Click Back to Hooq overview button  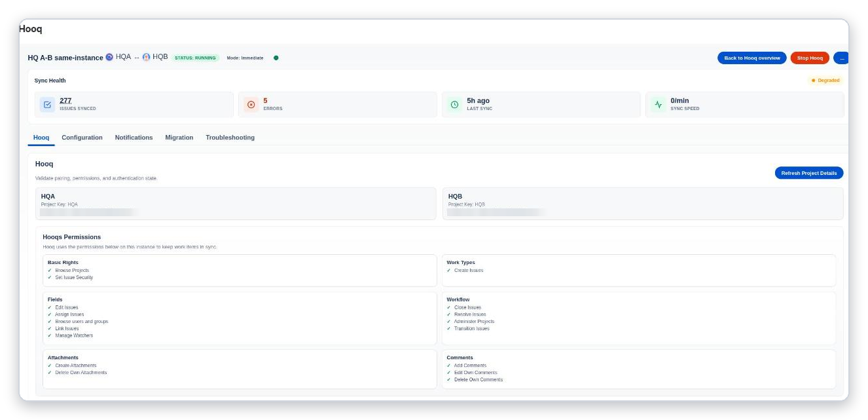point(751,58)
